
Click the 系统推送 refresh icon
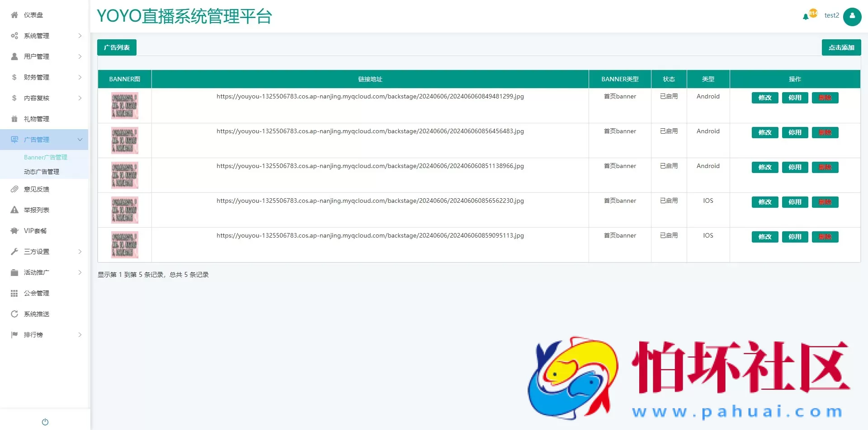pos(14,314)
